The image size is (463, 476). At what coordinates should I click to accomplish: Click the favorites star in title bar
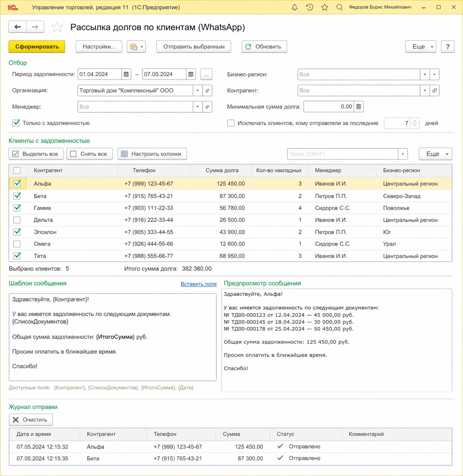tap(325, 7)
